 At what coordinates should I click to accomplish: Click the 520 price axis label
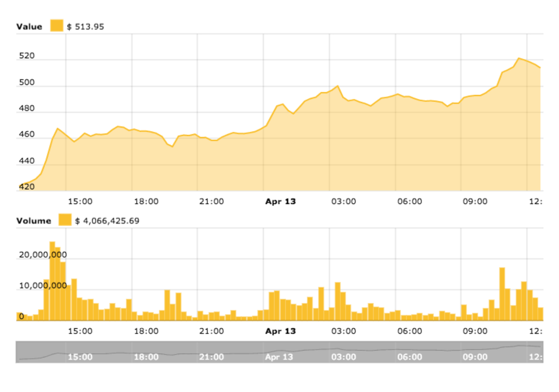[27, 56]
